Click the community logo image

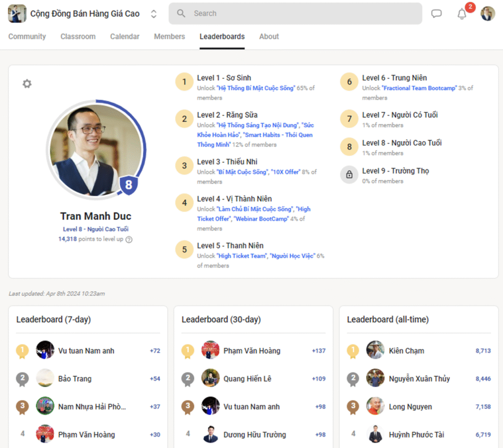(17, 13)
